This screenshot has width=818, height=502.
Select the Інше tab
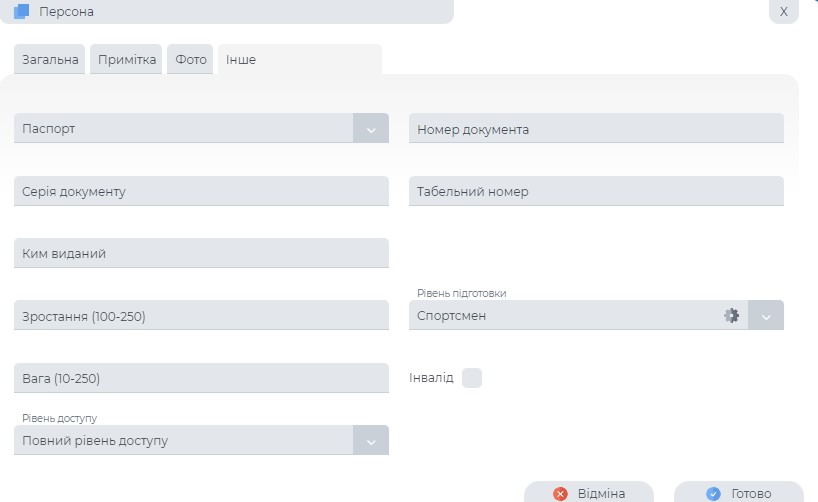coord(240,60)
